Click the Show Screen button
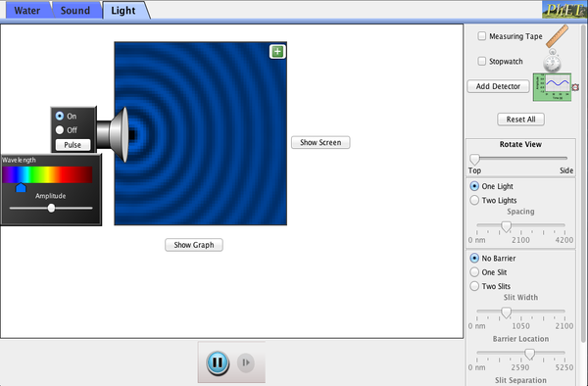Image resolution: width=588 pixels, height=386 pixels. (320, 142)
